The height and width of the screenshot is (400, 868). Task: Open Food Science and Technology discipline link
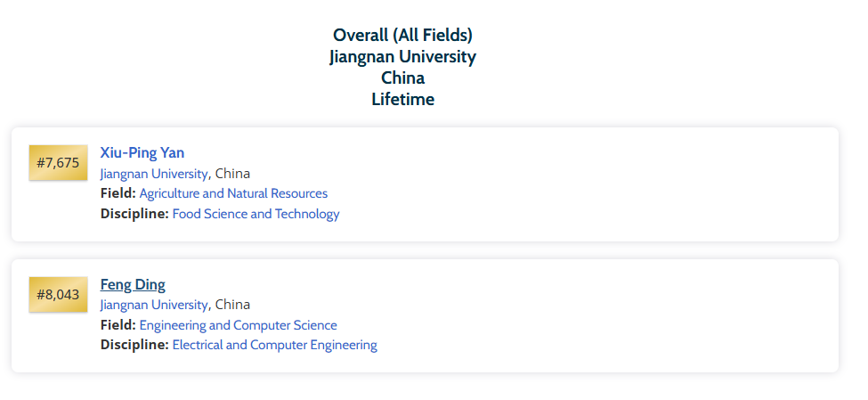(256, 214)
